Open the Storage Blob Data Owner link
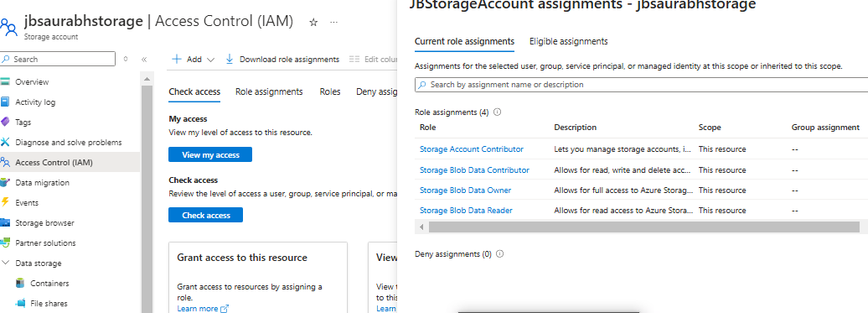 click(466, 190)
